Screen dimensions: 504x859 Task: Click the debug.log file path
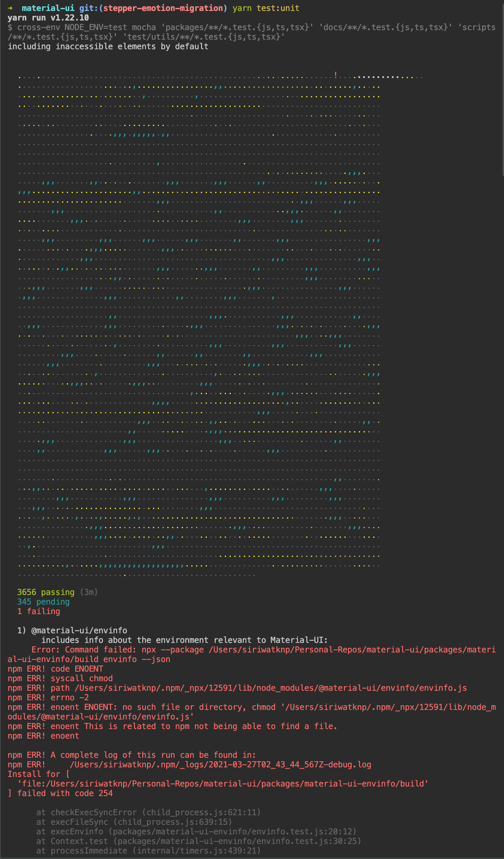221,765
